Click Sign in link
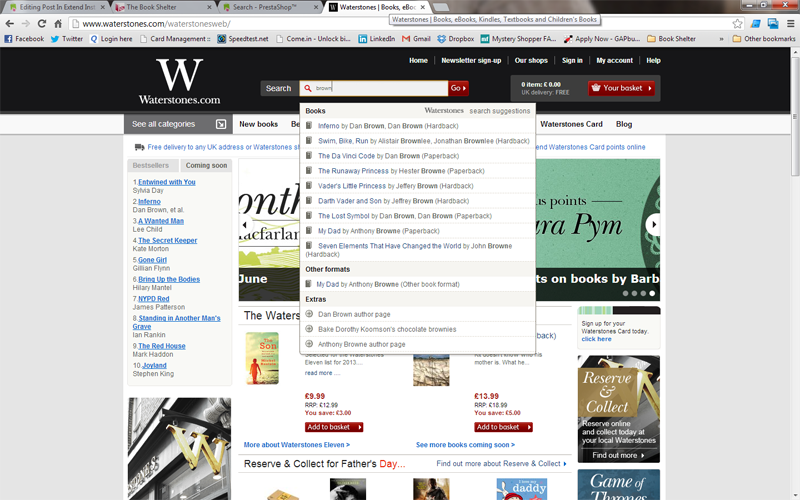Image resolution: width=800 pixels, height=500 pixels. 572,60
